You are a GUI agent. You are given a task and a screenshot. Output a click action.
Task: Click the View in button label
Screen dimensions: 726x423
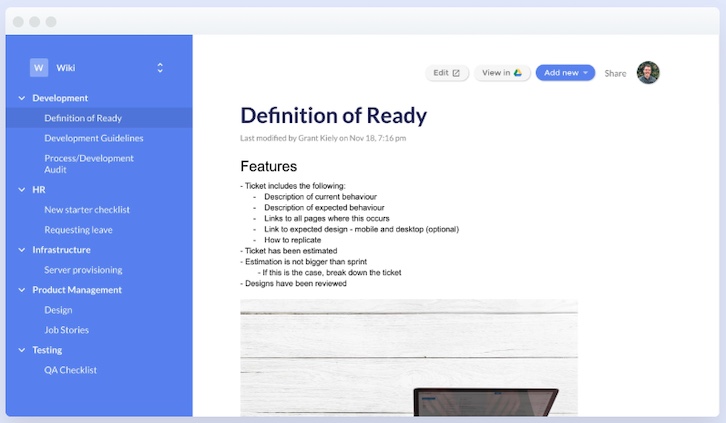(496, 73)
